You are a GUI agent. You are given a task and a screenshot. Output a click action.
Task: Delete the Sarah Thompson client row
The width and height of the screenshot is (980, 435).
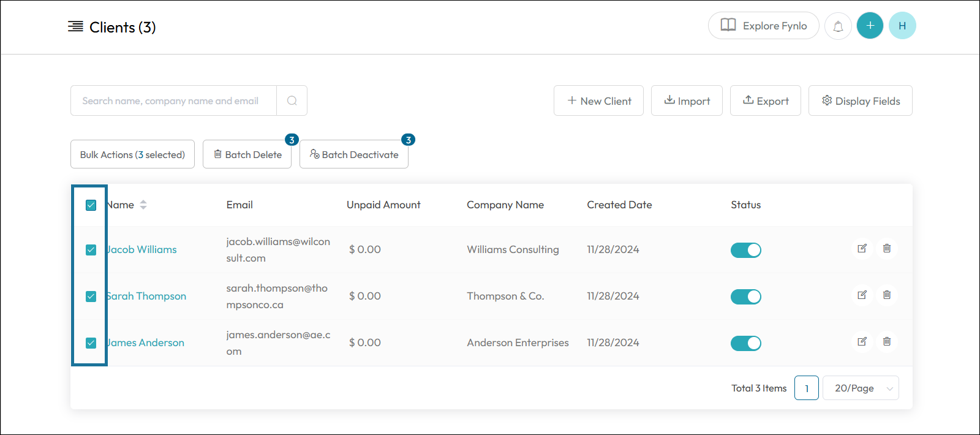[887, 295]
